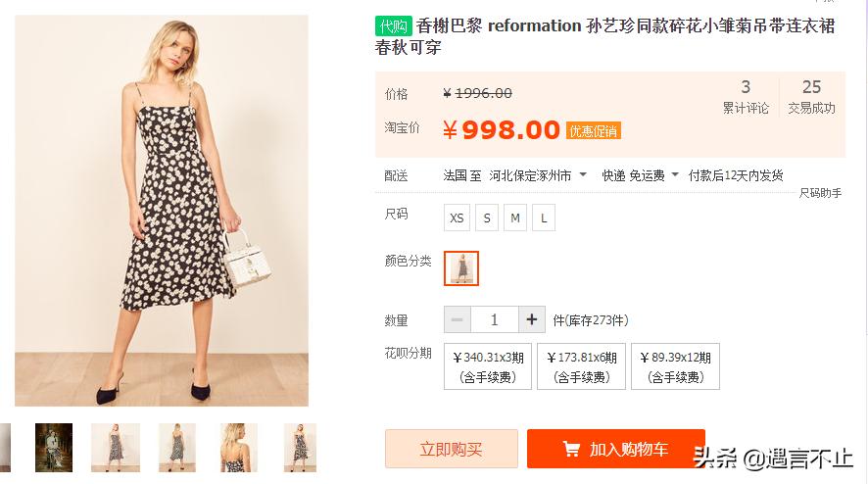Open the 尺码助手 size assistant link
The image size is (868, 484).
[x=820, y=193]
